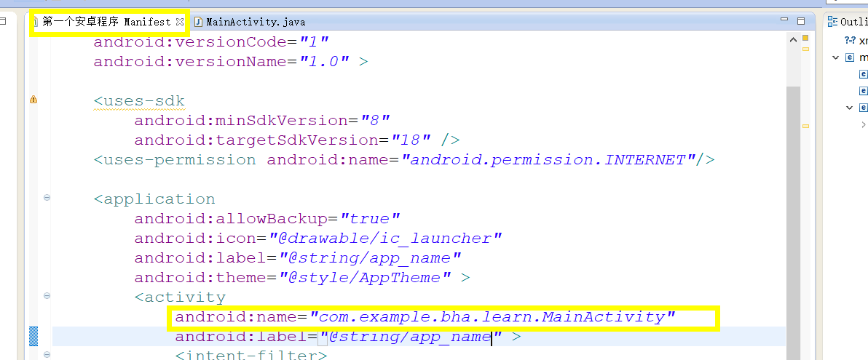Select the xml declaration node in Outline
The height and width of the screenshot is (360, 868).
tap(856, 40)
